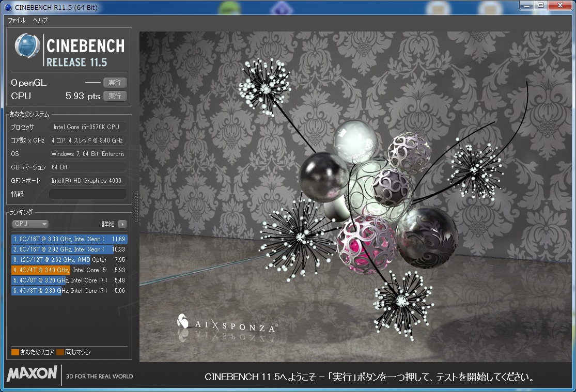Screen dimensions: 576x392
Task: Click the OS field showing Windows 7, 64 Bit
Action: 88,153
